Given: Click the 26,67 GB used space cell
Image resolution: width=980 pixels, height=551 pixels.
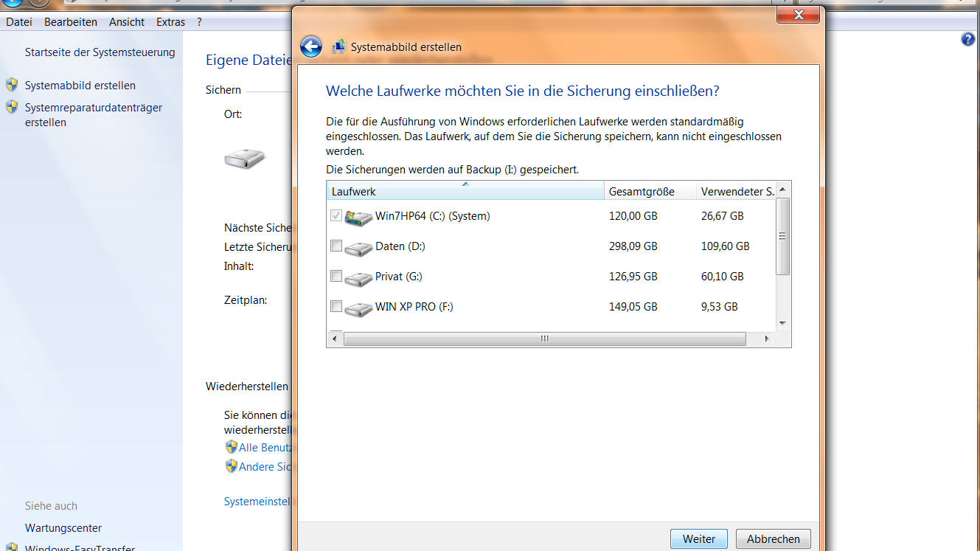Looking at the screenshot, I should pos(723,216).
